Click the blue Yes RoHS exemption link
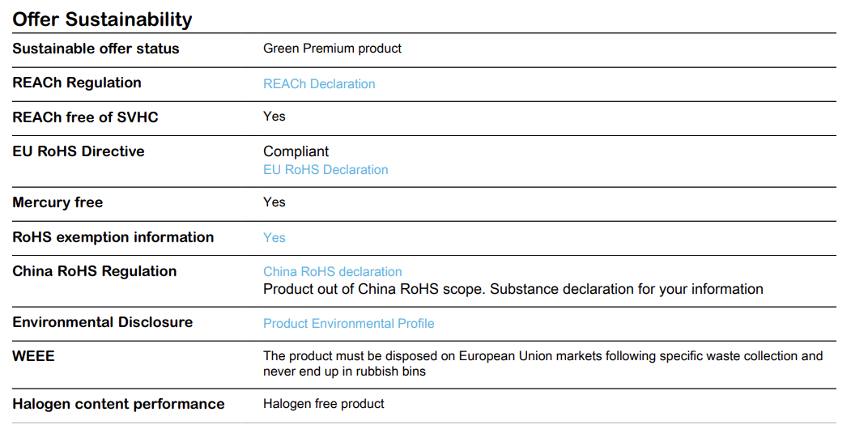This screenshot has height=429, width=868. [274, 237]
